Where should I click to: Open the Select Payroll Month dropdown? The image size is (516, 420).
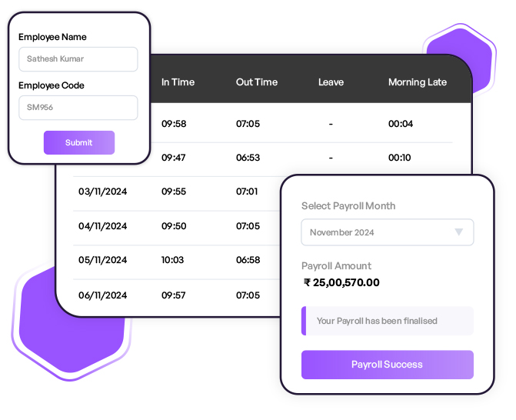point(387,232)
